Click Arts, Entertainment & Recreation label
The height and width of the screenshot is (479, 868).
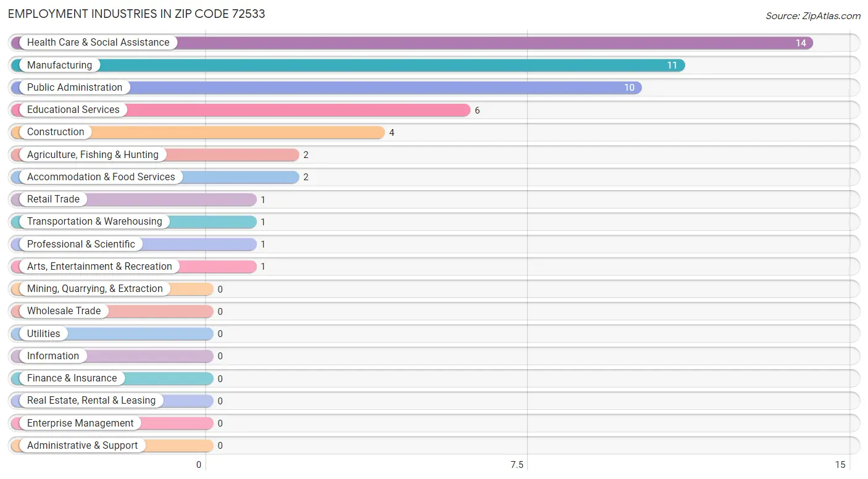[x=99, y=267]
